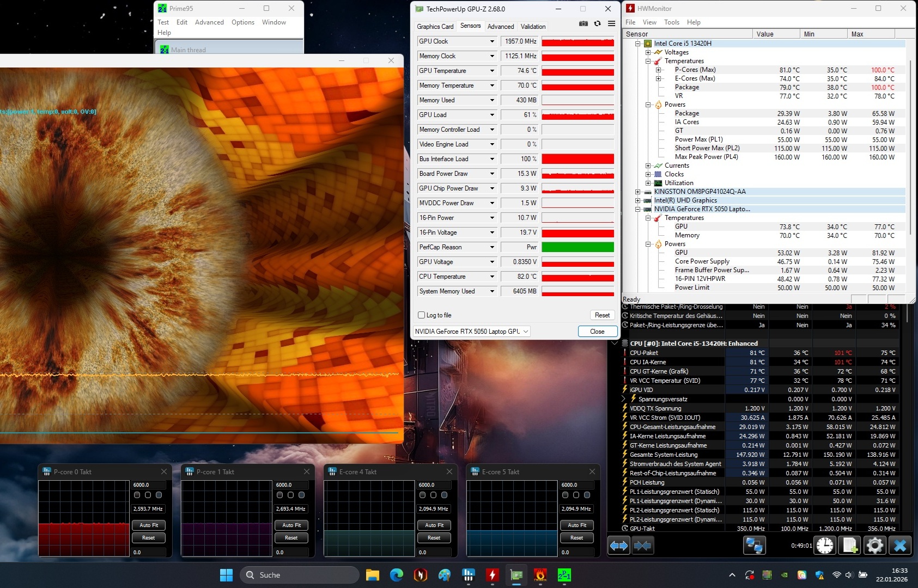Click last round toggle in E-core 5 Takt

[587, 495]
